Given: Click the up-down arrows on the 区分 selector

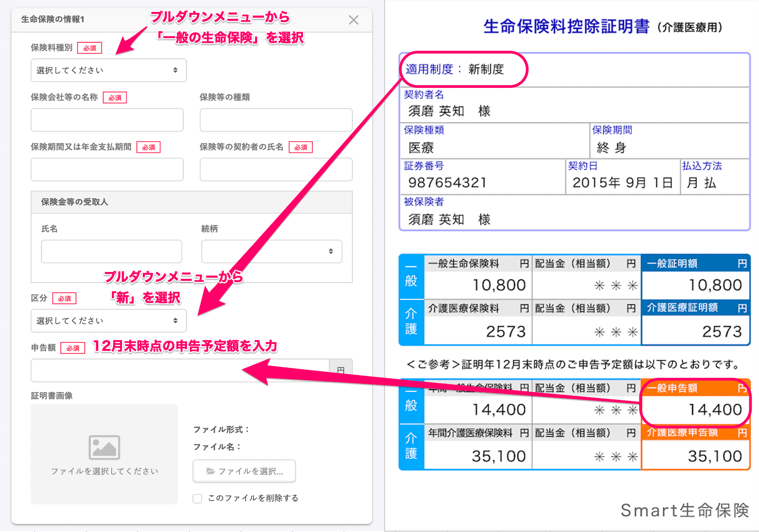Looking at the screenshot, I should (175, 321).
